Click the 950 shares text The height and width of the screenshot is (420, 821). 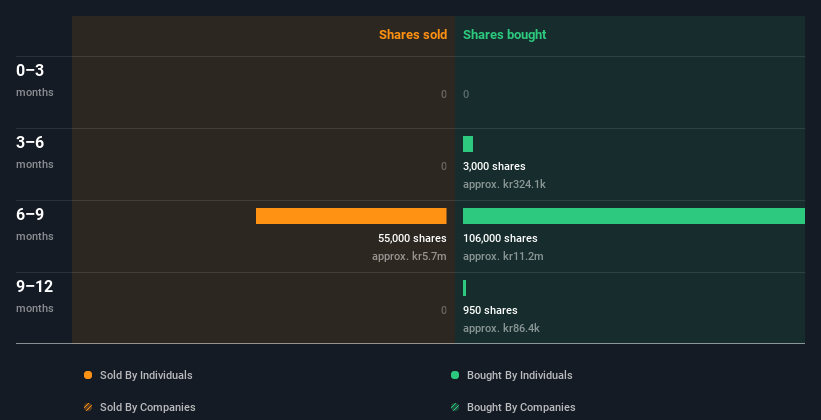click(x=490, y=311)
